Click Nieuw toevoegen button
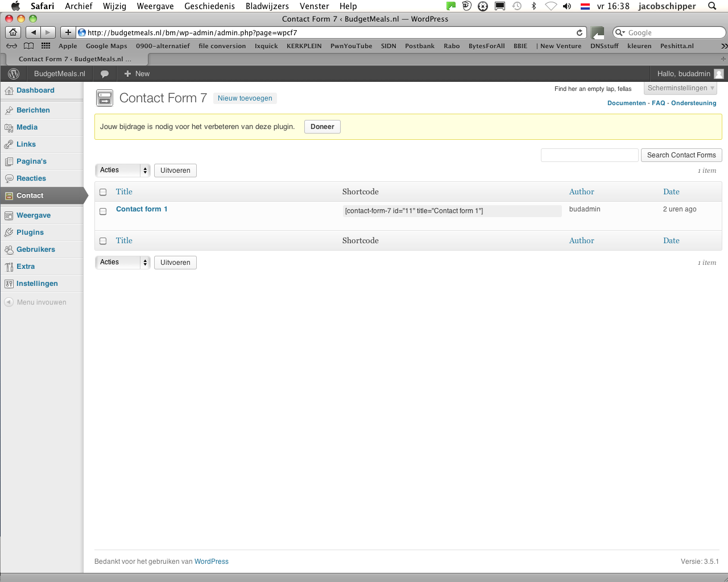 [245, 98]
